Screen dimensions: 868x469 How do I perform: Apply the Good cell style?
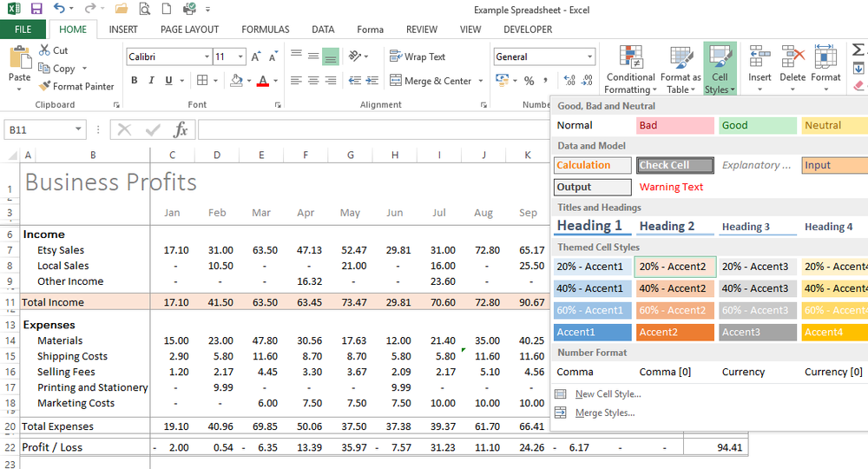click(757, 126)
